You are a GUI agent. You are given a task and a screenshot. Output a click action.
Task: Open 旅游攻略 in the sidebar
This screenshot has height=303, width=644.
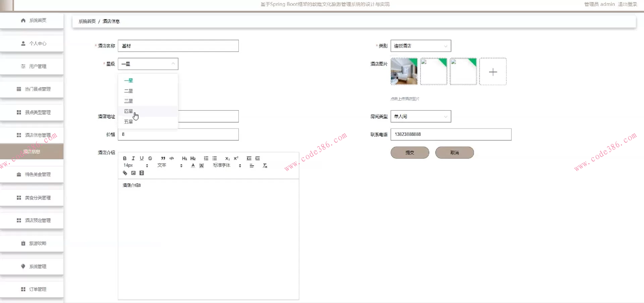click(32, 244)
